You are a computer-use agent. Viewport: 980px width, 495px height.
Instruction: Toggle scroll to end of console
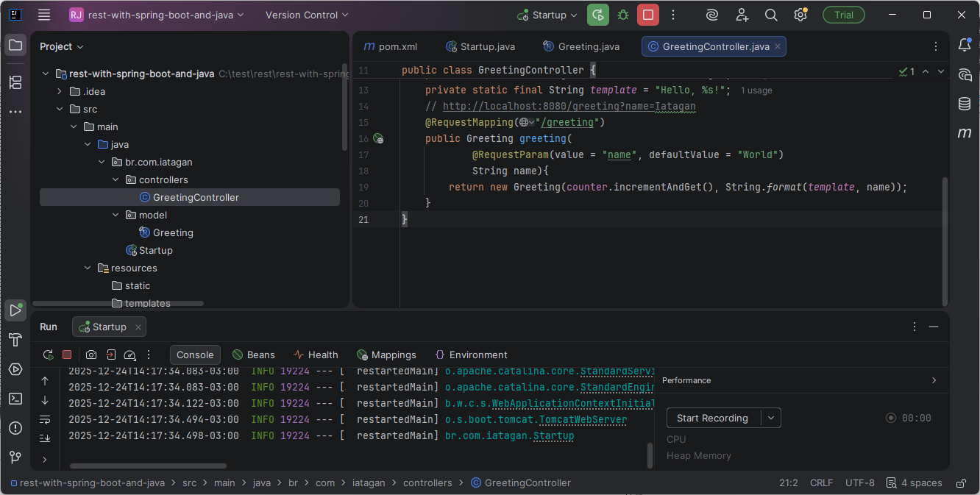click(x=45, y=438)
